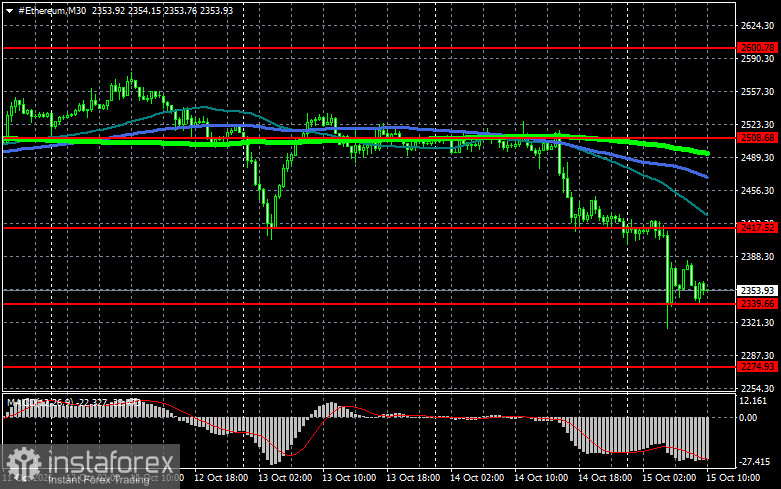Click the 2590.30 price axis value

point(757,59)
